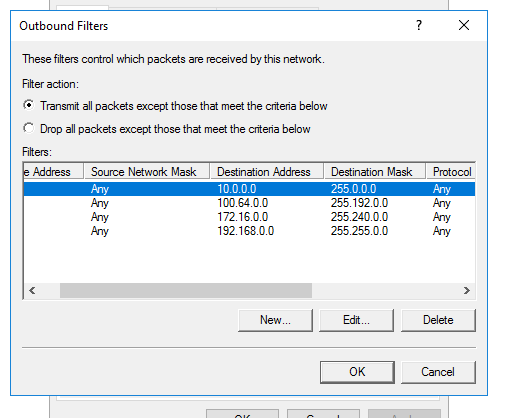Click the Edit... button
The width and height of the screenshot is (516, 418).
(x=356, y=320)
